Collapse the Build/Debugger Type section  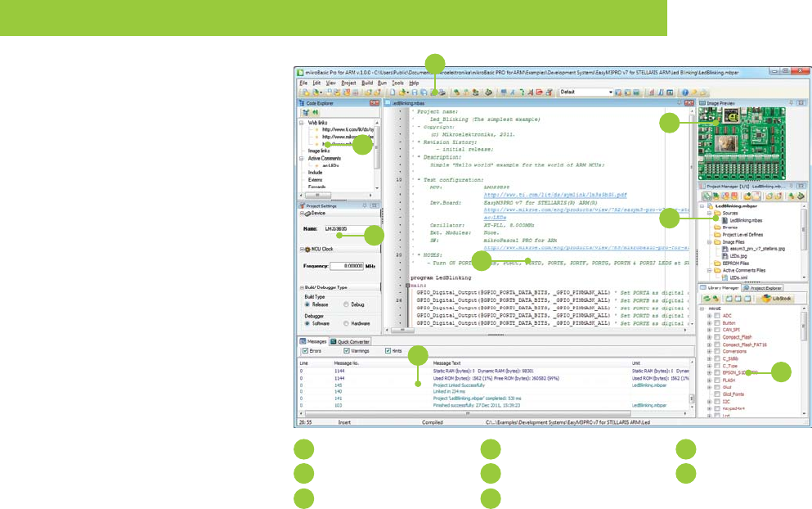click(x=302, y=287)
